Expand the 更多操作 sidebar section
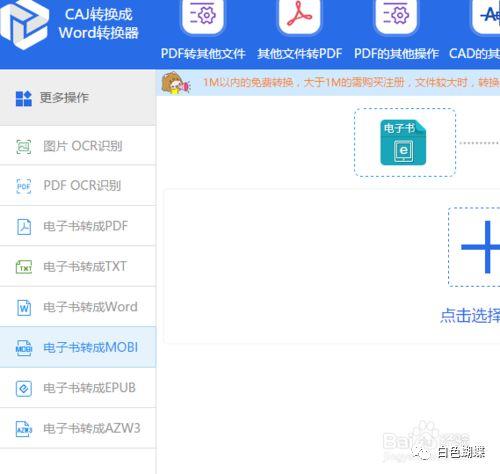 [x=78, y=98]
